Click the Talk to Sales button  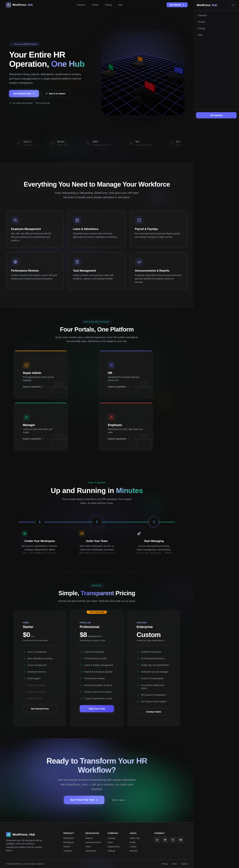118,800
